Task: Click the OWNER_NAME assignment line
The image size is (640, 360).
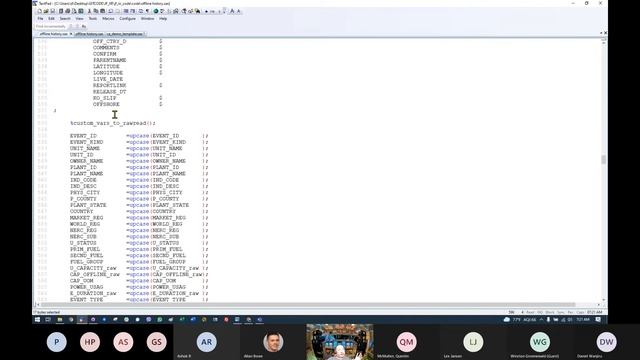Action: 139,161
